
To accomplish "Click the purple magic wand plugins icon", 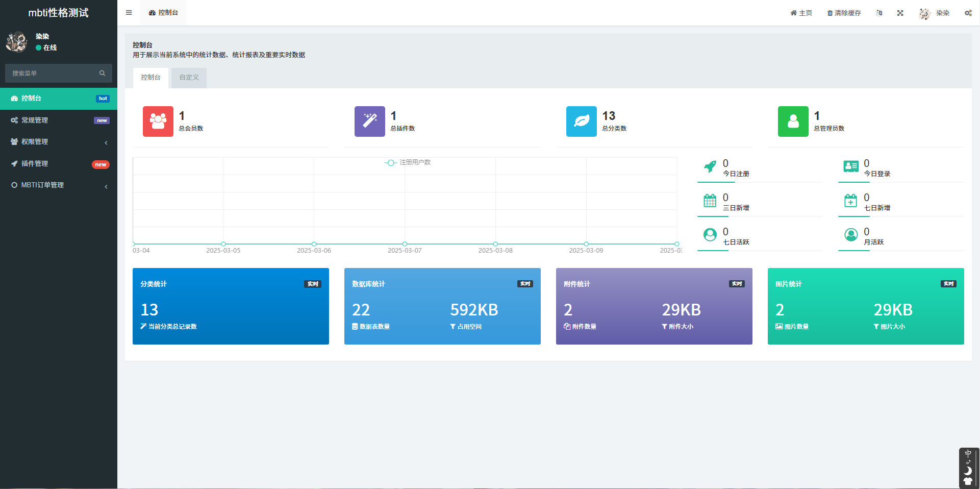I will pos(369,121).
